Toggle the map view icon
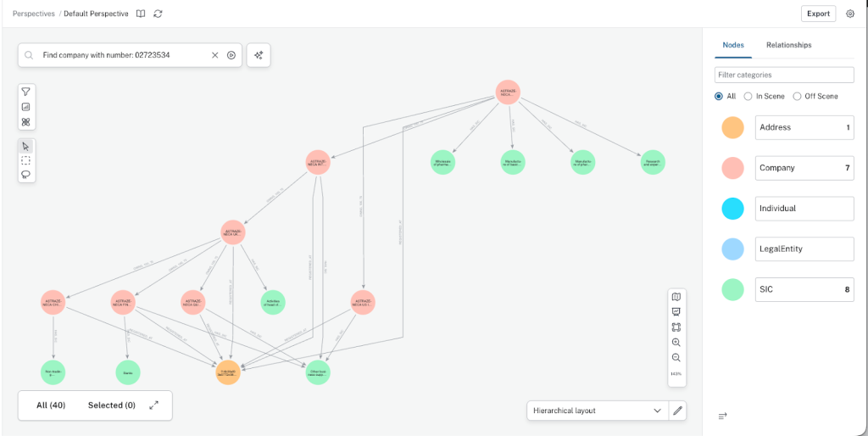 [x=676, y=297]
